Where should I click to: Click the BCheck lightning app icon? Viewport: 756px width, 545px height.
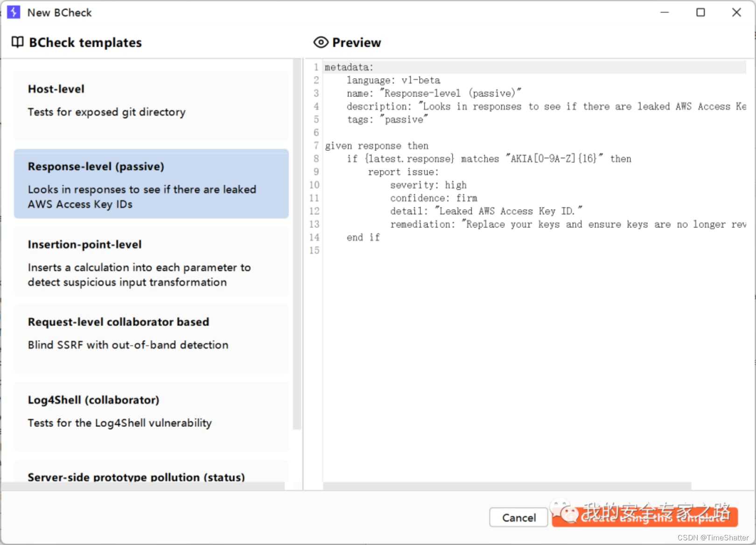[14, 12]
